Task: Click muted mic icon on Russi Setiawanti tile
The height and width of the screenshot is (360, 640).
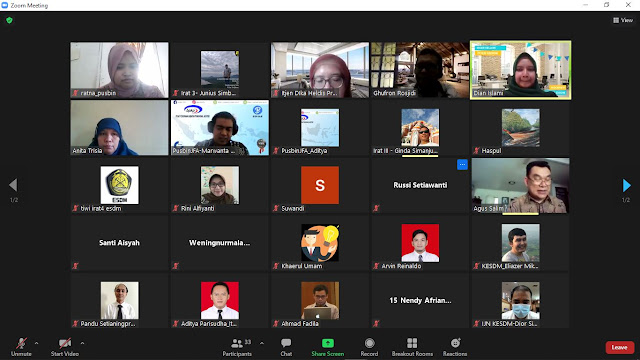Action: point(376,209)
